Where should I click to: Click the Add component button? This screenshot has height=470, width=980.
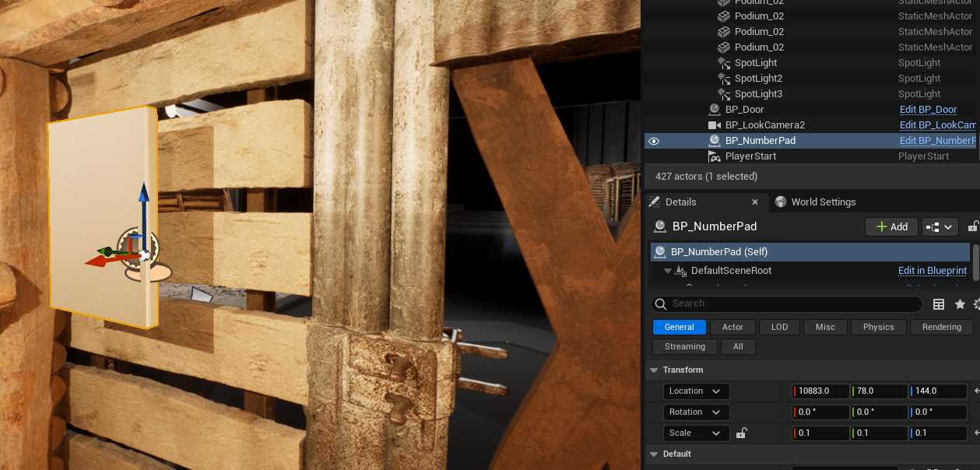point(891,227)
